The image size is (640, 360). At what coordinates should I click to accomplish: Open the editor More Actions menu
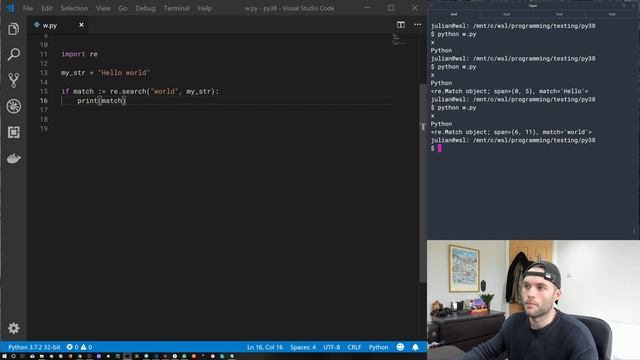tap(418, 25)
